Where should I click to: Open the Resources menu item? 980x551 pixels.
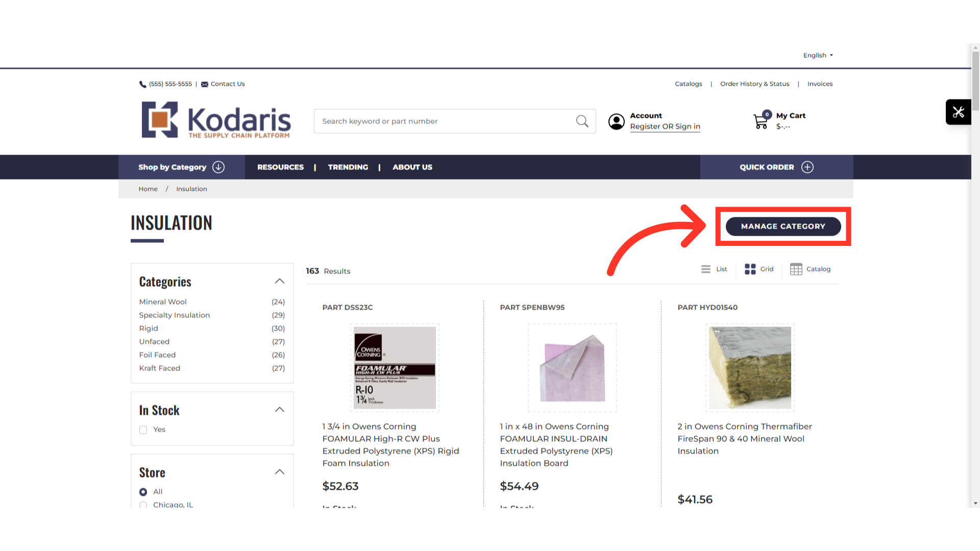click(280, 167)
